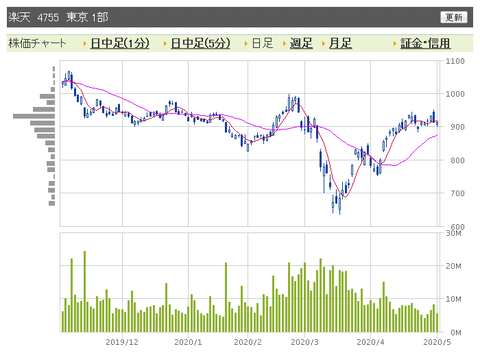Open the 週足 weekly chart

301,43
